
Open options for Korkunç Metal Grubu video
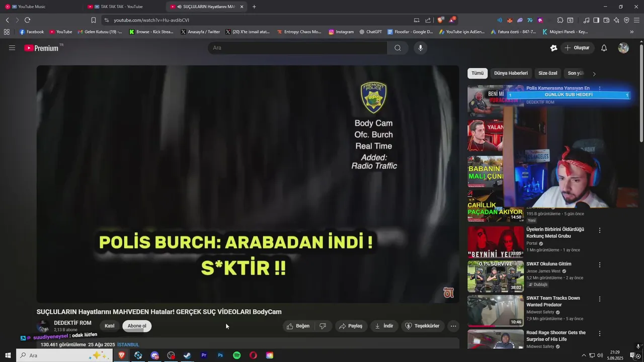tap(599, 230)
